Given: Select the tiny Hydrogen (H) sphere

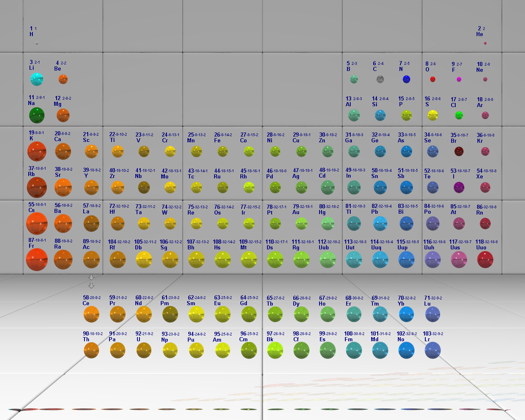Looking at the screenshot, I should [x=37, y=43].
